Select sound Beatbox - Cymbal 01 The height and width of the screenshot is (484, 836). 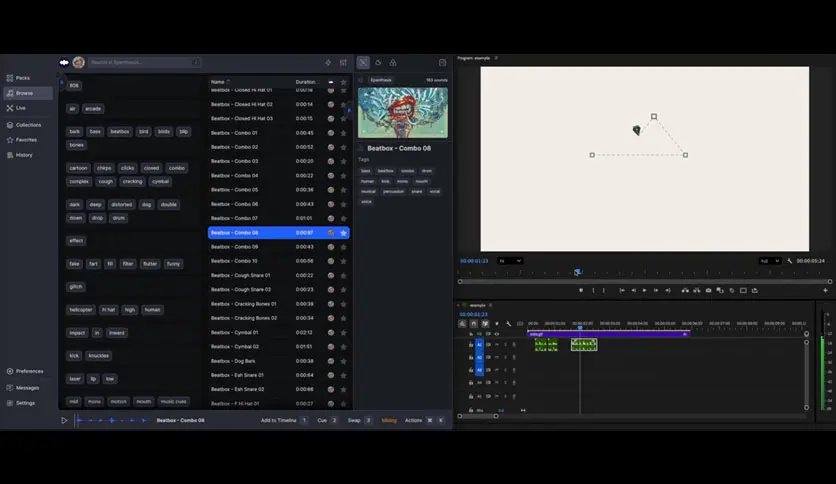pos(279,333)
